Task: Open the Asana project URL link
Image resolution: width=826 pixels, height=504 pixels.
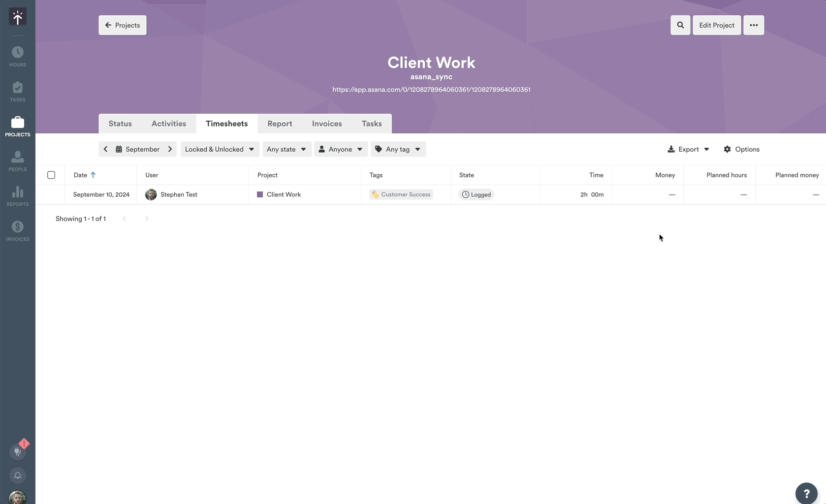Action: coord(431,90)
